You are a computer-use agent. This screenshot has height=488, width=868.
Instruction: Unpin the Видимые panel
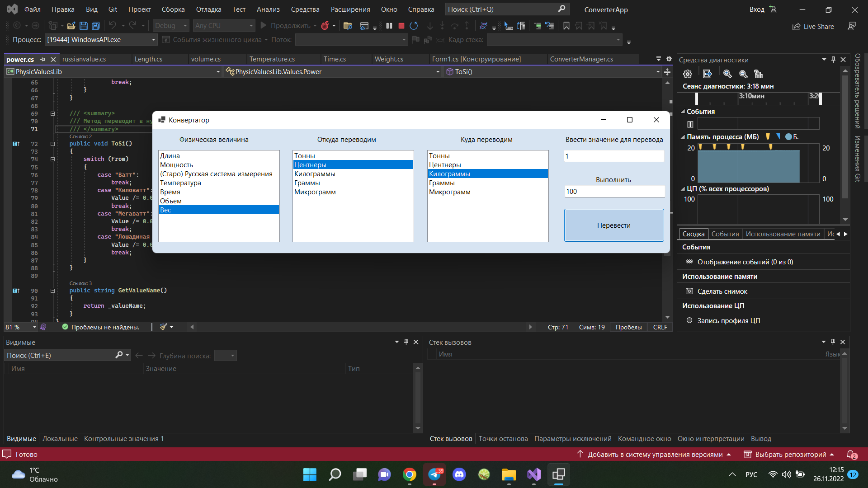[x=406, y=342]
